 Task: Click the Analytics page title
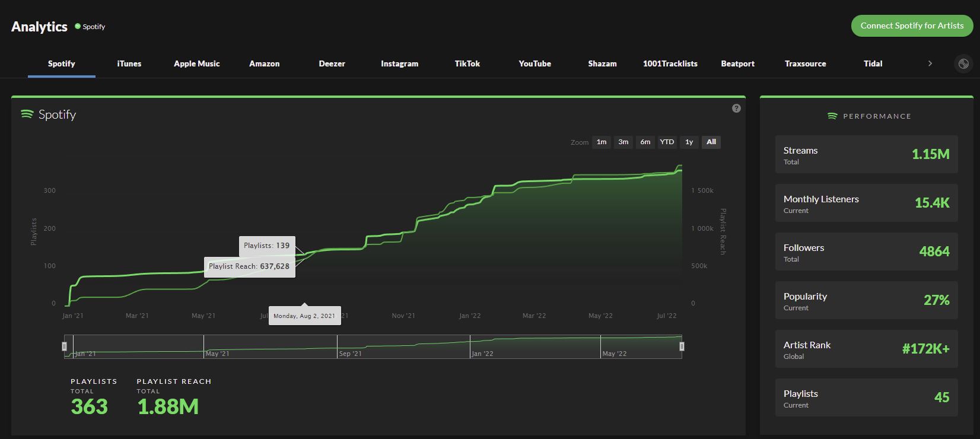39,27
